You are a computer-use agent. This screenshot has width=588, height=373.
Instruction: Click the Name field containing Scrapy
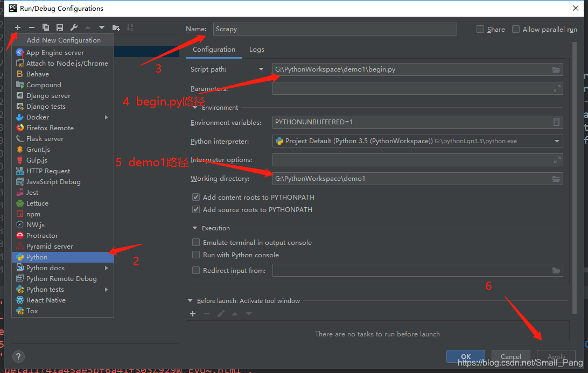point(335,29)
